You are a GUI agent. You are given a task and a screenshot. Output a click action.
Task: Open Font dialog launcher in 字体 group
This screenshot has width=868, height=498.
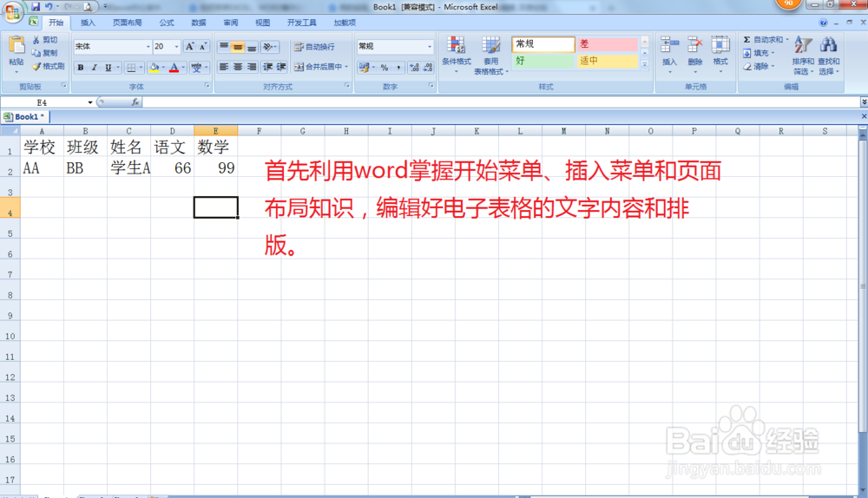(207, 86)
